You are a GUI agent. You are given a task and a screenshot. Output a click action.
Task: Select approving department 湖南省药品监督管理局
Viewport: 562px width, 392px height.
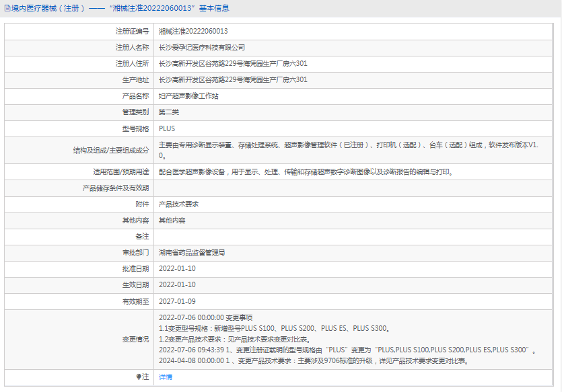click(x=192, y=252)
